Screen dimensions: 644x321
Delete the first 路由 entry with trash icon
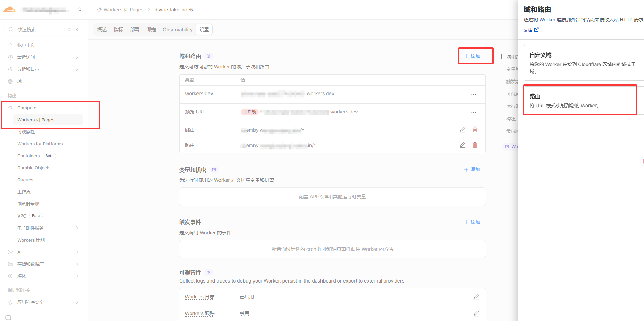(475, 130)
